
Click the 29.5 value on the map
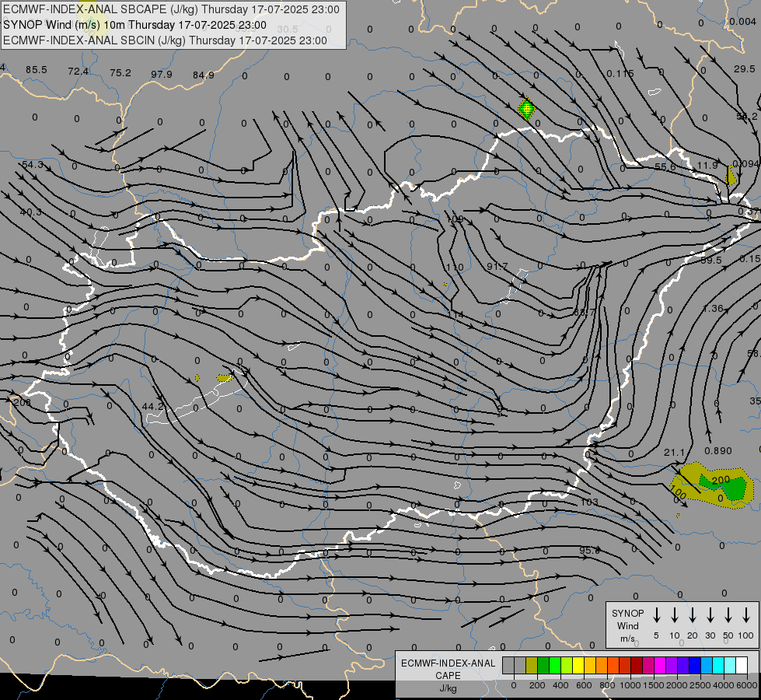point(745,69)
